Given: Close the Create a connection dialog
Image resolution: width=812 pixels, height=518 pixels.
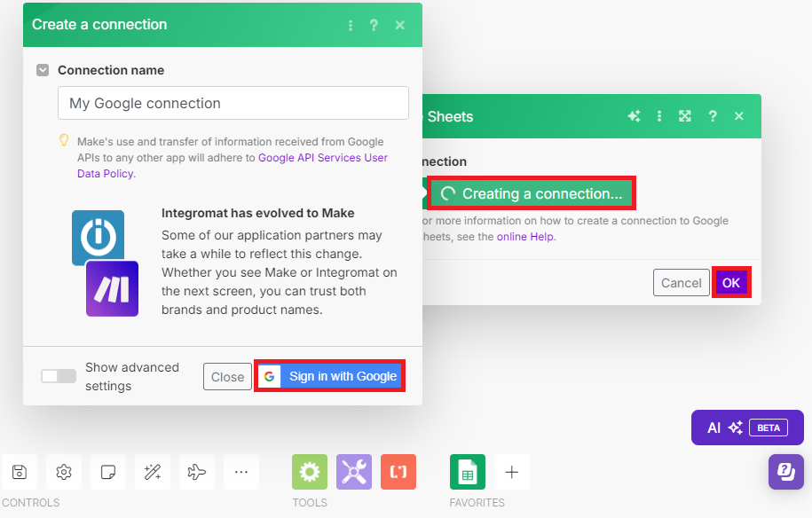Looking at the screenshot, I should pos(399,25).
